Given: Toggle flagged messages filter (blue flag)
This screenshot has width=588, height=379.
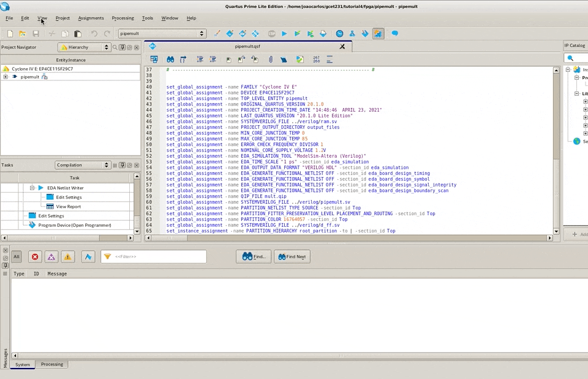Looking at the screenshot, I should click(x=88, y=256).
